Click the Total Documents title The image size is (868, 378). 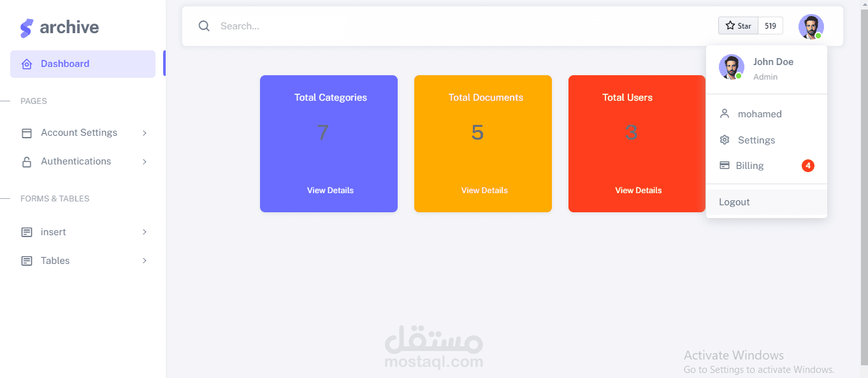[486, 98]
